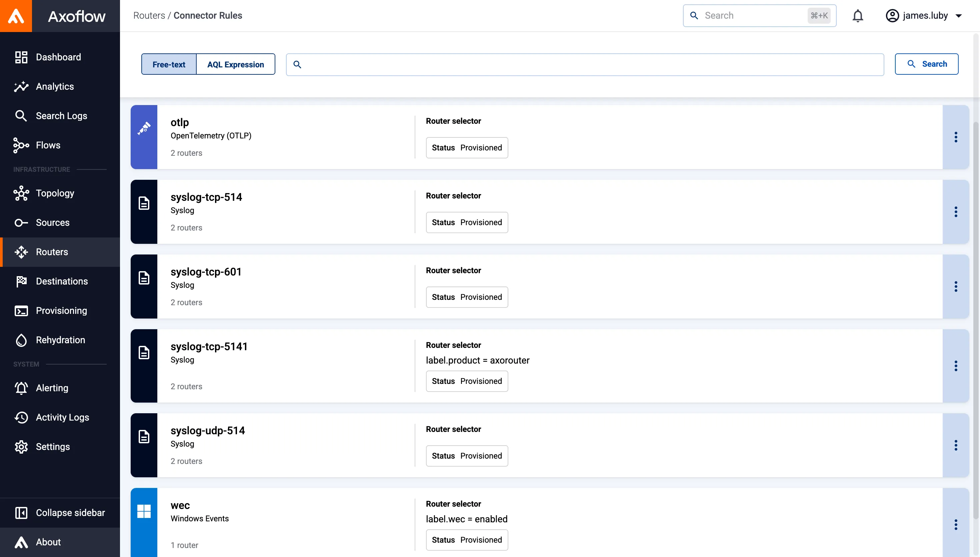Click the Axoflow logo icon
This screenshot has width=980, height=557.
click(16, 16)
